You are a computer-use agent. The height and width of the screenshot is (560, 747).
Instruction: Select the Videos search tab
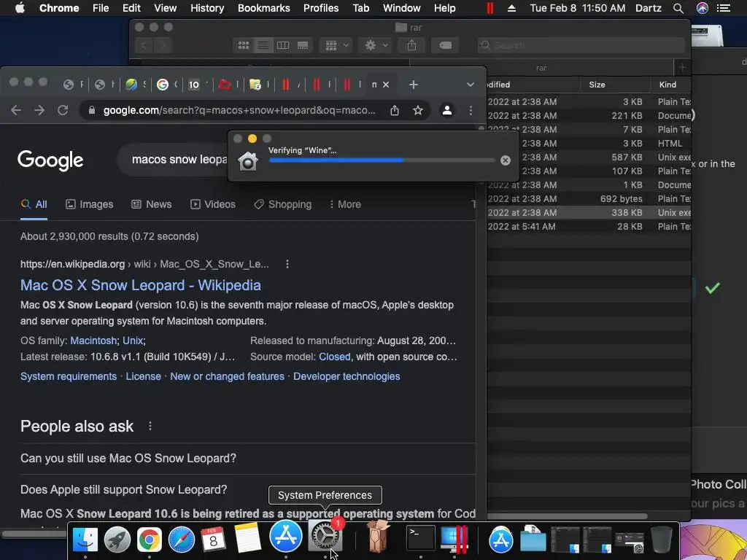213,204
